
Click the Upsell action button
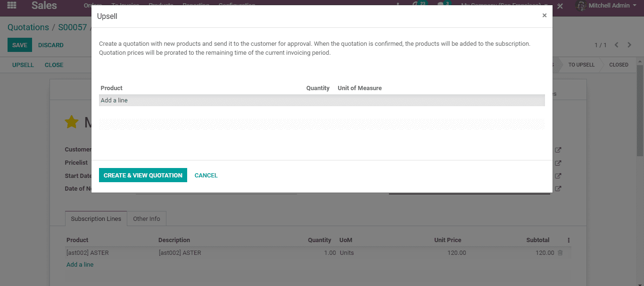(23, 65)
